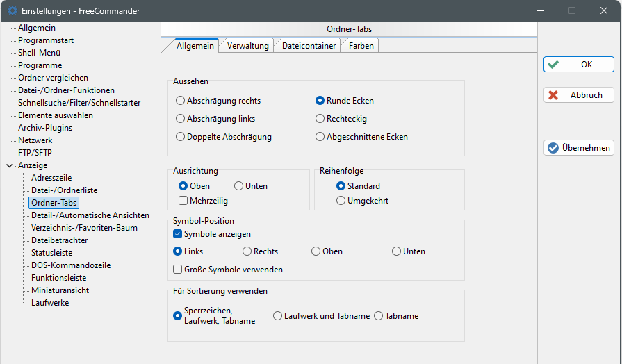This screenshot has width=622, height=364.
Task: Select Abschrägung rechts radio option
Action: [181, 101]
